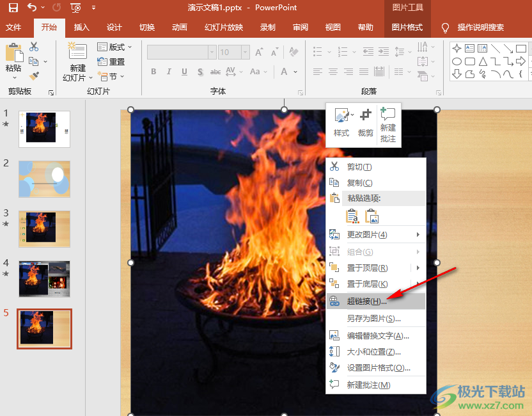The image size is (532, 416).
Task: Click the 新建幻灯片 new slide icon
Action: coord(77,52)
